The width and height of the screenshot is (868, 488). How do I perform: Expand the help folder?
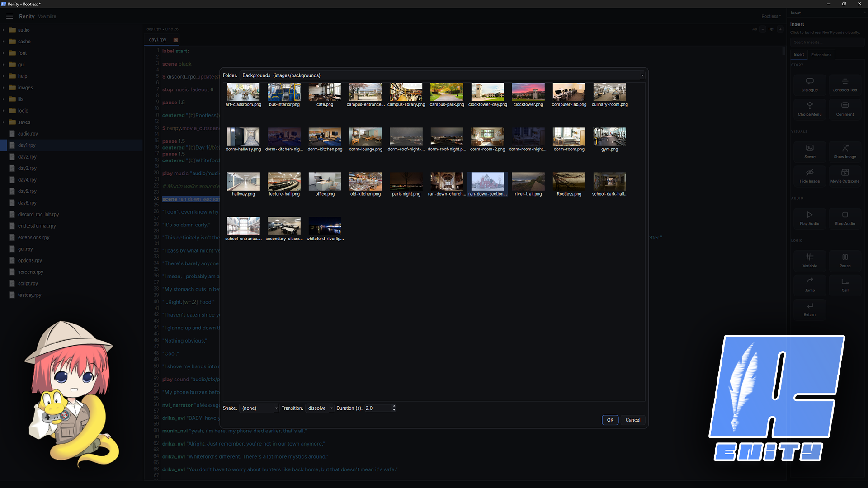pos(4,76)
